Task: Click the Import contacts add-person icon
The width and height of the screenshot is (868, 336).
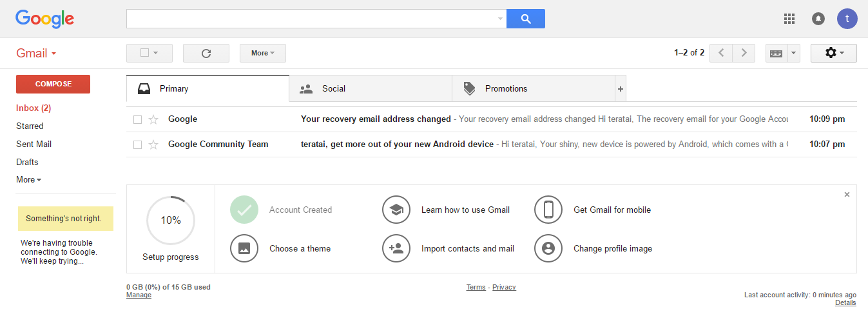Action: 396,248
